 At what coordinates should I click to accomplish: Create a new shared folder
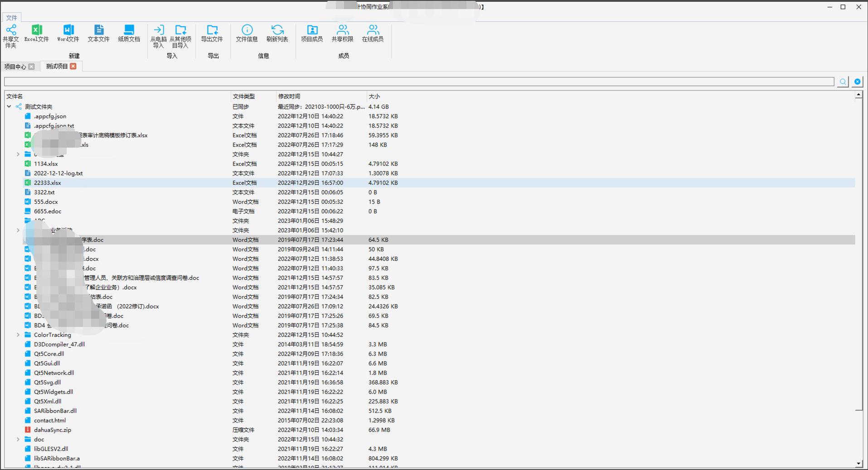(x=11, y=36)
